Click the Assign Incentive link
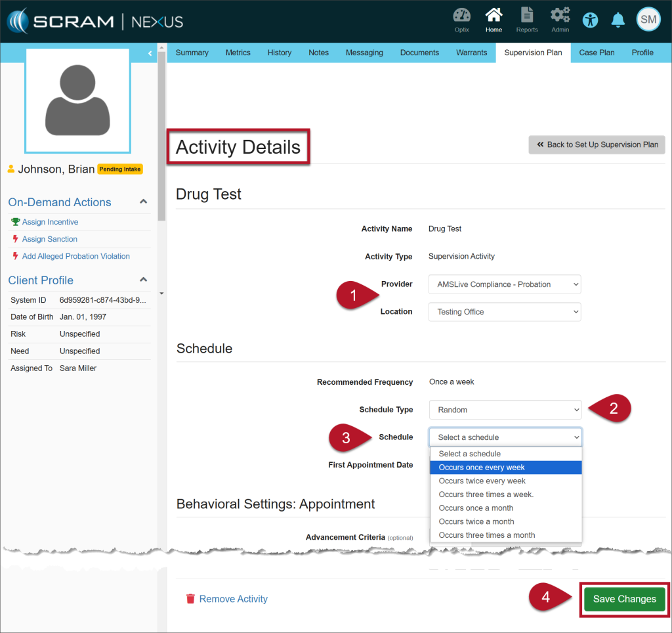 click(x=50, y=222)
